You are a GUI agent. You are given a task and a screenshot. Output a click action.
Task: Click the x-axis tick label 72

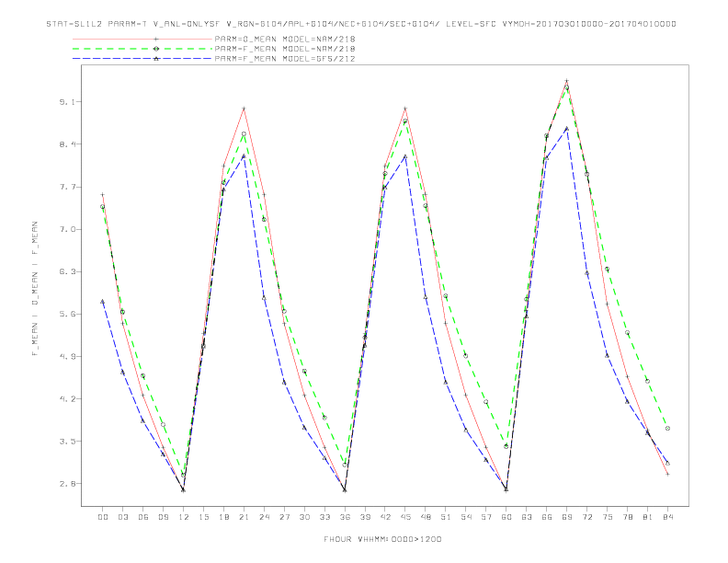pyautogui.click(x=586, y=517)
